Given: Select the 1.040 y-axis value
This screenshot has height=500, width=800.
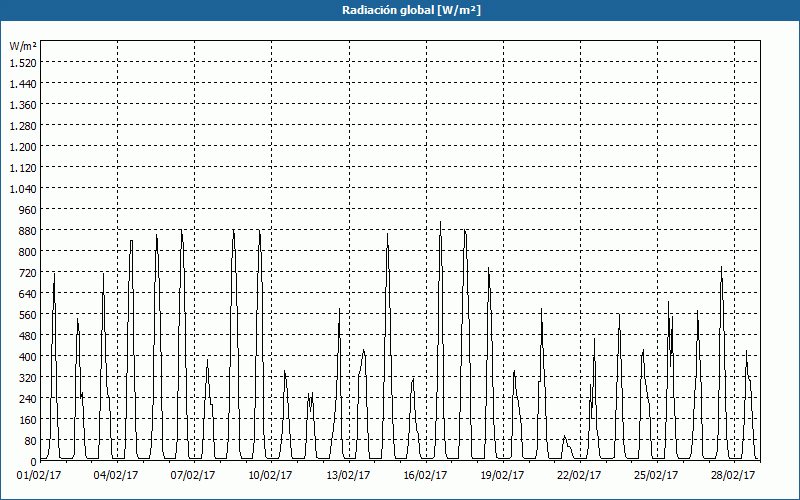Looking at the screenshot, I should pos(23,189).
